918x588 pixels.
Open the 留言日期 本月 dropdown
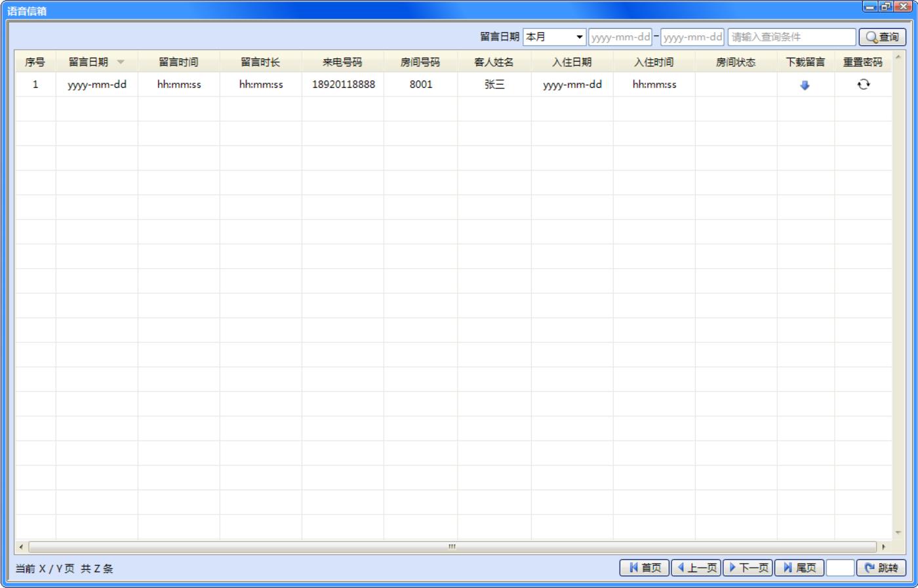pos(554,37)
